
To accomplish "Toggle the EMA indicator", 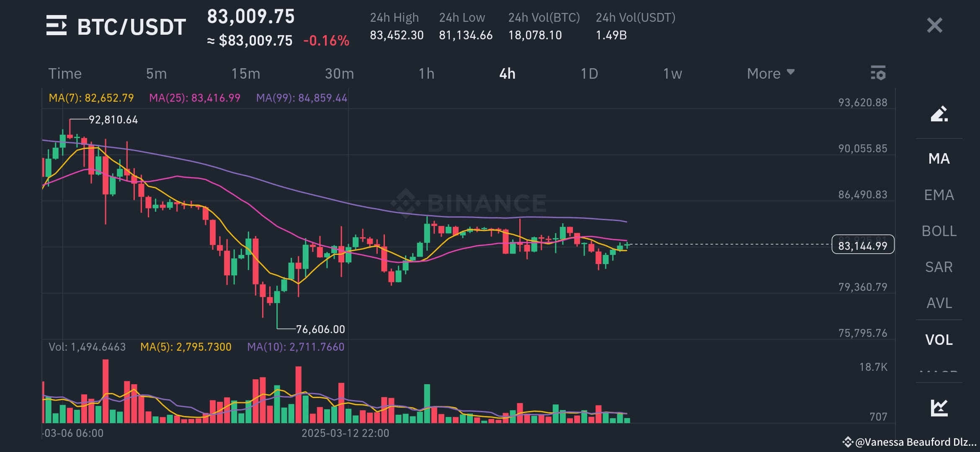I will pyautogui.click(x=938, y=195).
